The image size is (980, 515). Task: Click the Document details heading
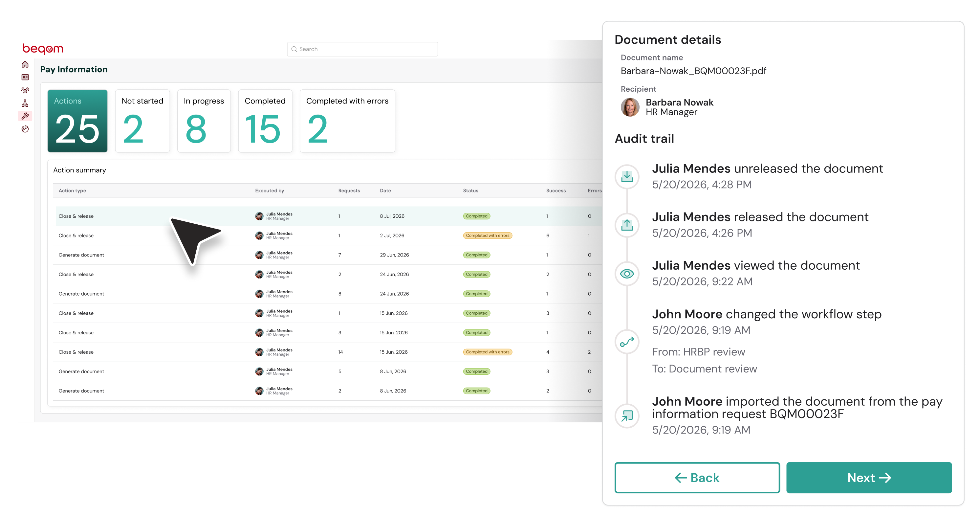[x=668, y=40]
